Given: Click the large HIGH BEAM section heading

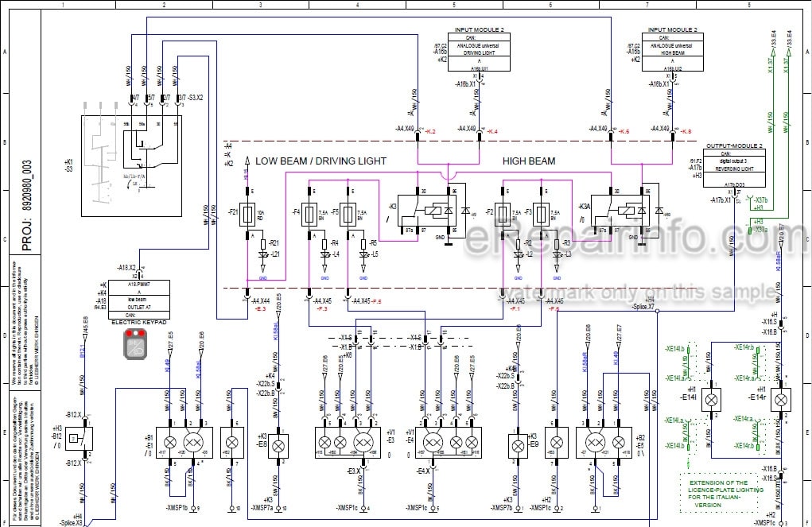Looking at the screenshot, I should (x=529, y=161).
